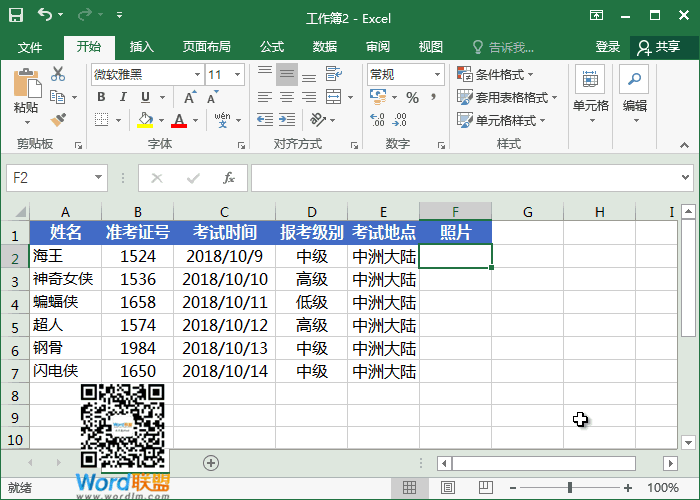
Task: Switch to the 审阅 tab
Action: 378,47
